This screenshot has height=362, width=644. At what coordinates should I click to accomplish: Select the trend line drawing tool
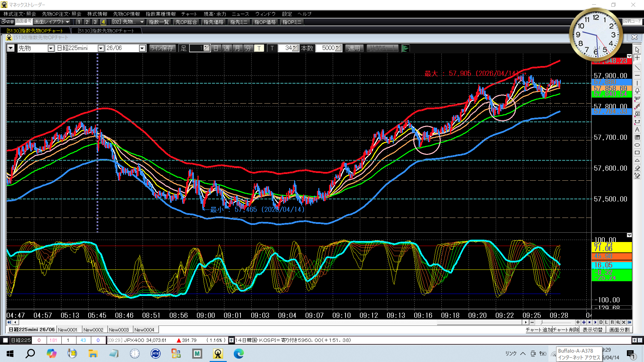637,68
